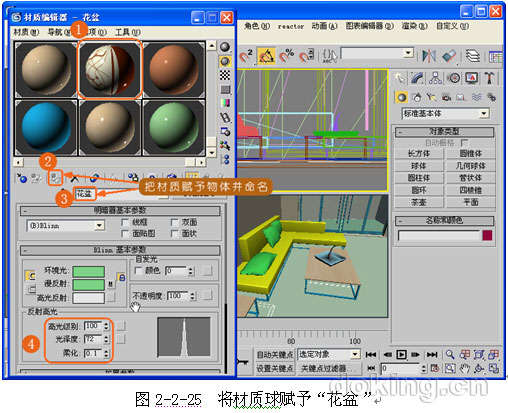This screenshot has width=508, height=413.
Task: Open the 动画(A) menu
Action: 325,26
